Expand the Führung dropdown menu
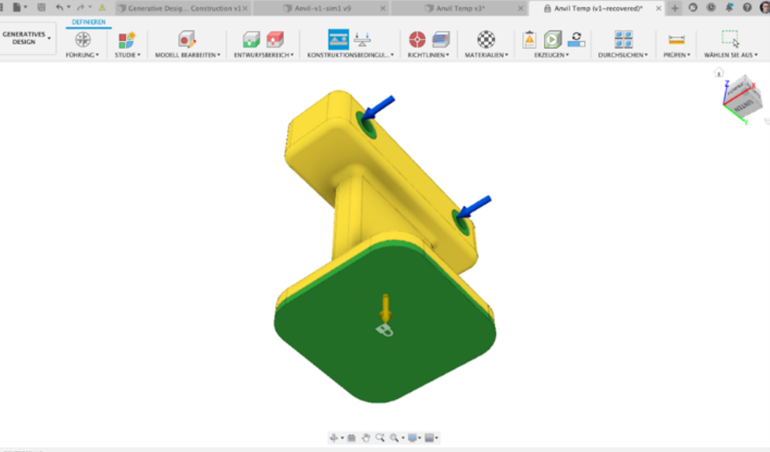The height and width of the screenshot is (452, 770). coord(82,55)
